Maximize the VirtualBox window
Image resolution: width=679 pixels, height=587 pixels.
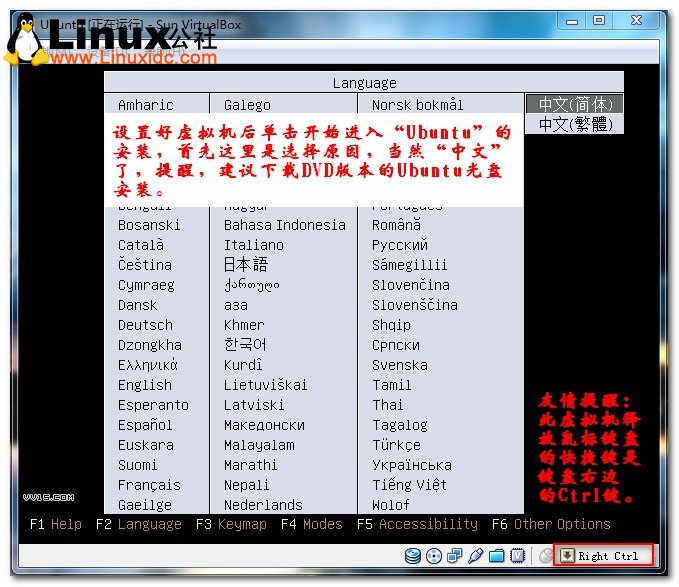pyautogui.click(x=599, y=20)
